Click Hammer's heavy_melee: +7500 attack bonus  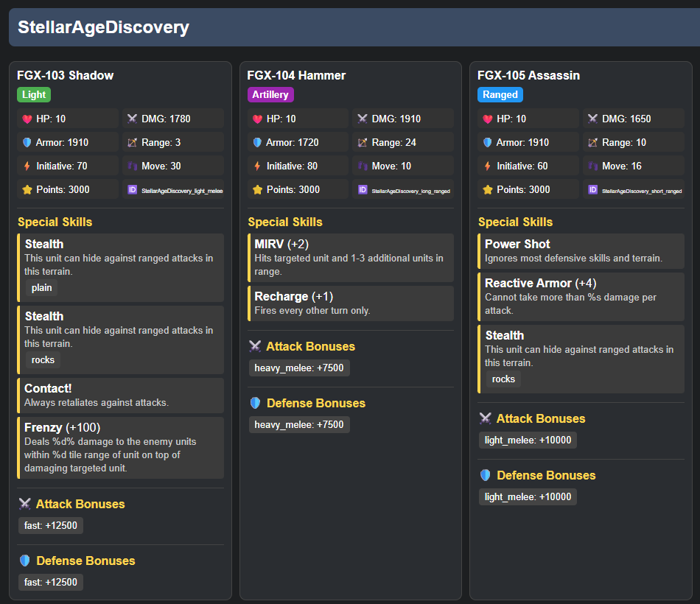(299, 368)
